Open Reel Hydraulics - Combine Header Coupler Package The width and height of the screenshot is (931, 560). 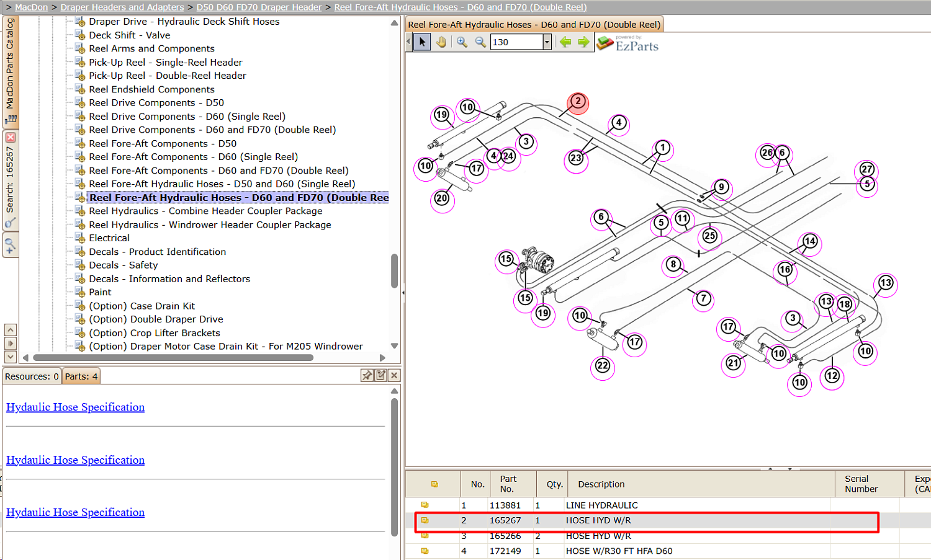(x=205, y=211)
